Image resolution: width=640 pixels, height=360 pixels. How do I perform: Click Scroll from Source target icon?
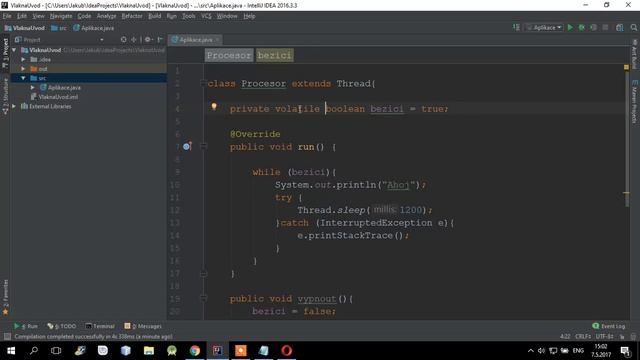[124, 40]
